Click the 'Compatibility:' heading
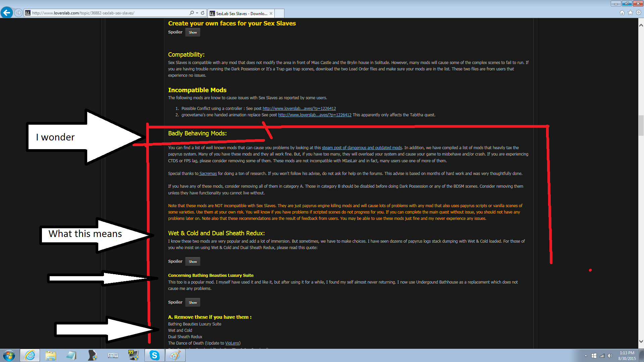The height and width of the screenshot is (362, 644). pos(186,55)
